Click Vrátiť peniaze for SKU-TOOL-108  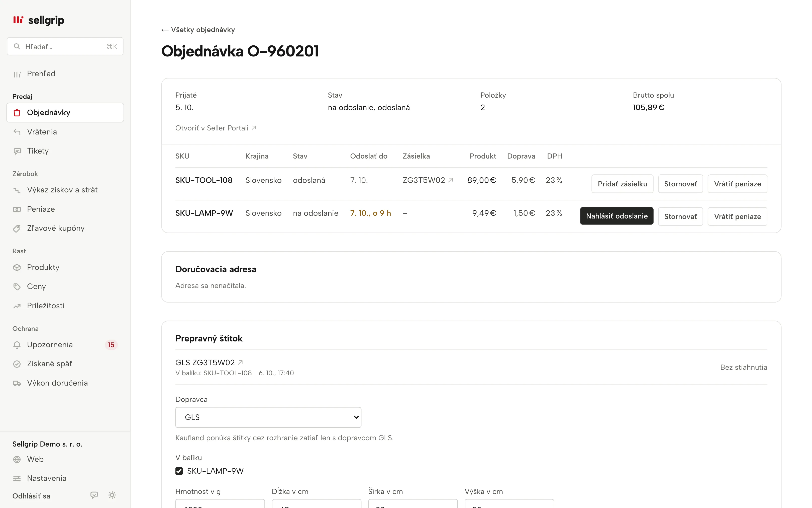(738, 184)
